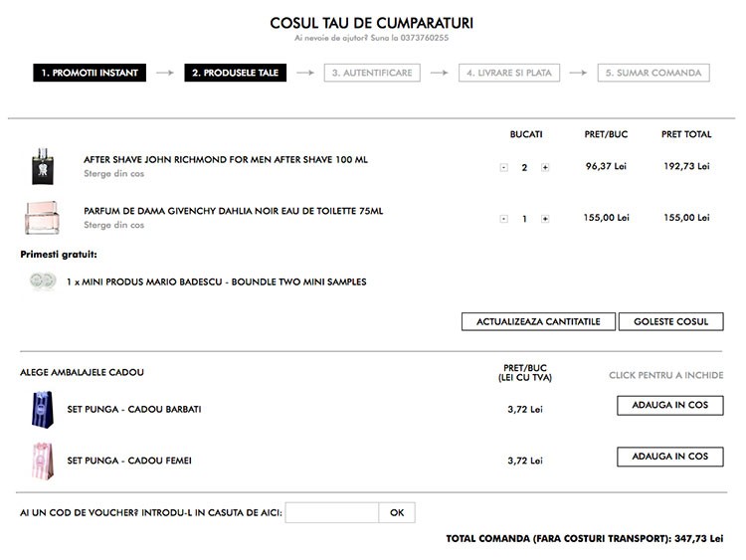The width and height of the screenshot is (746, 560).
Task: Go to step 1 Promotii Instant
Action: coord(91,73)
